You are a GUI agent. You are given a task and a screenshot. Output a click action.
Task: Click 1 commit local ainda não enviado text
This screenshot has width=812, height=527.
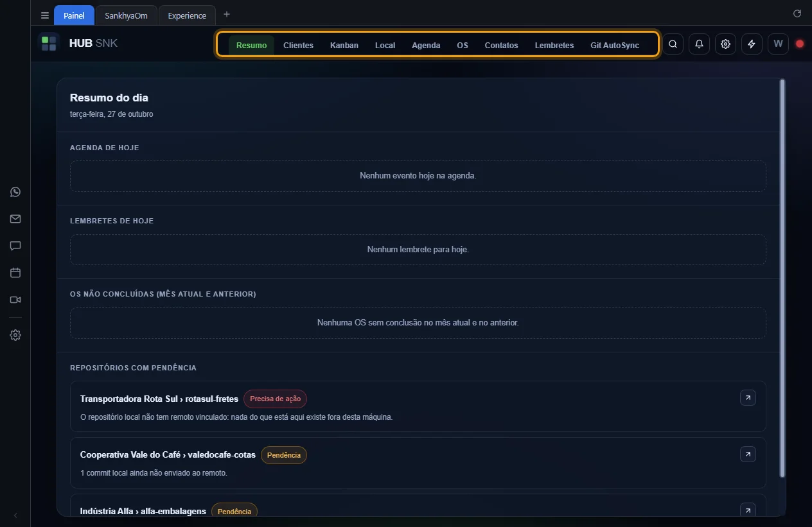(154, 473)
